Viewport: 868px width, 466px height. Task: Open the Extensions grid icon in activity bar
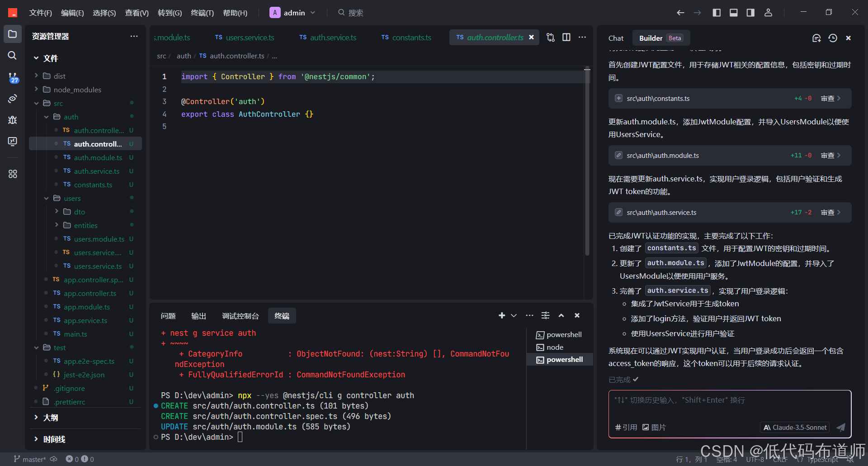coord(13,174)
